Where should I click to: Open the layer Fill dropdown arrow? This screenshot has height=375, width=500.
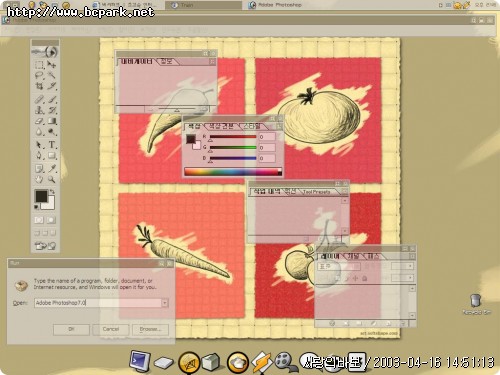coord(410,277)
